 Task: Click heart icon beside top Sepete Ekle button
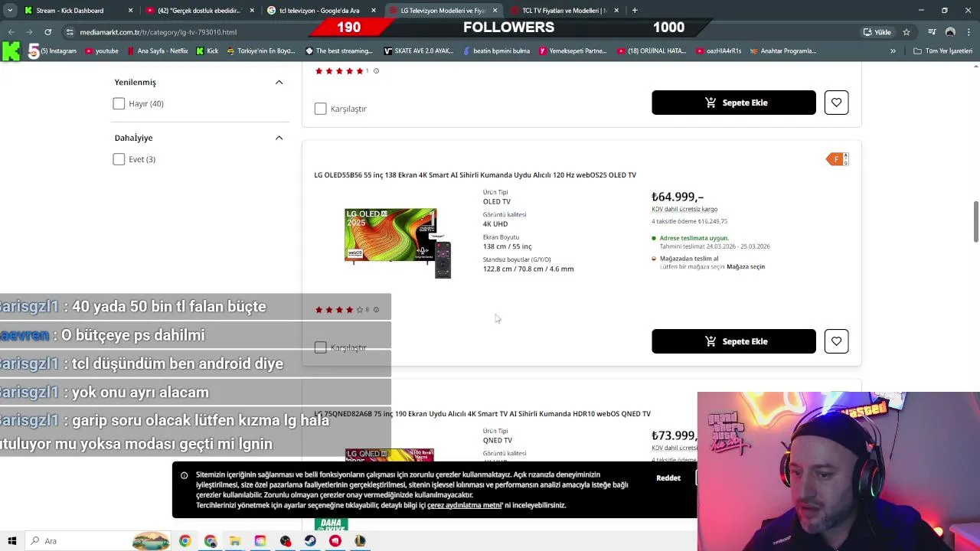[x=836, y=103]
